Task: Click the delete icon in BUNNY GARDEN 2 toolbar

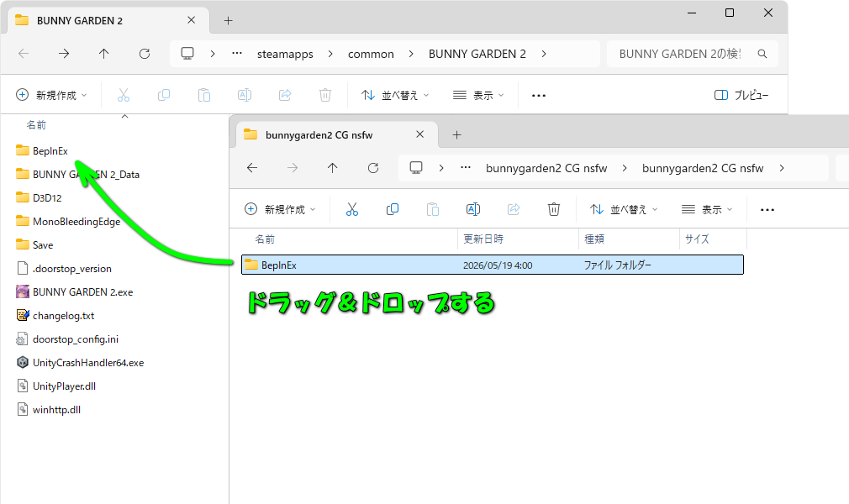Action: pyautogui.click(x=324, y=95)
